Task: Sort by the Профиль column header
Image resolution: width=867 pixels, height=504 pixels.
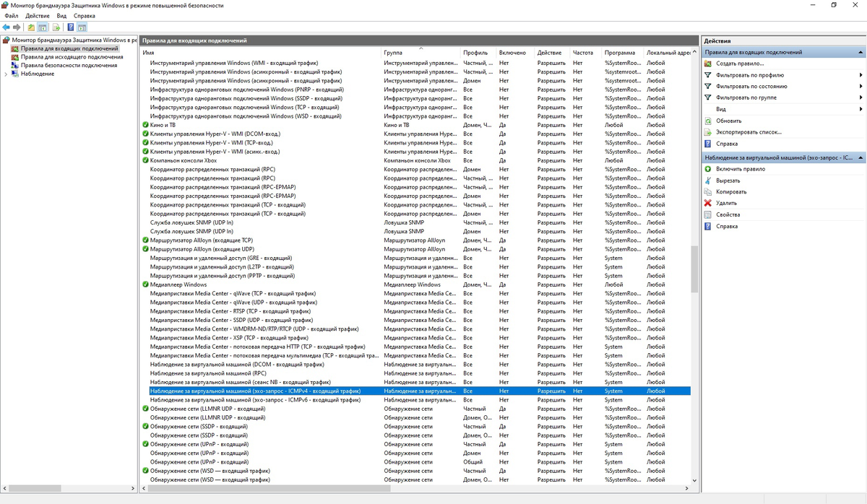Action: (478, 53)
